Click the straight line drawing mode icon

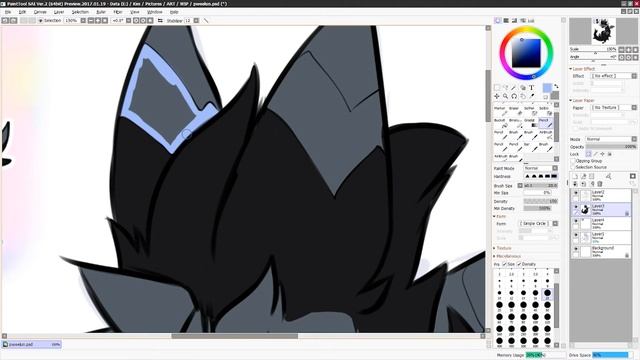[206, 20]
